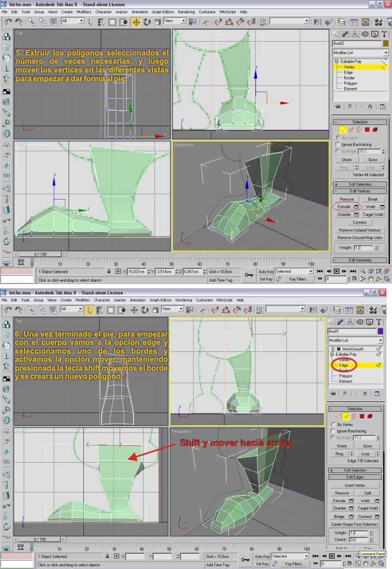Open Graph Editors menu in lower window

point(161,300)
